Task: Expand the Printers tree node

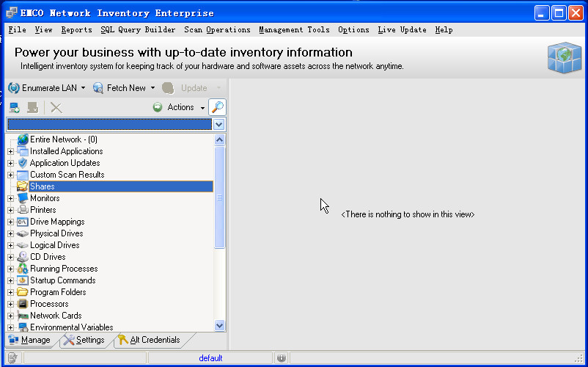Action: 10,210
